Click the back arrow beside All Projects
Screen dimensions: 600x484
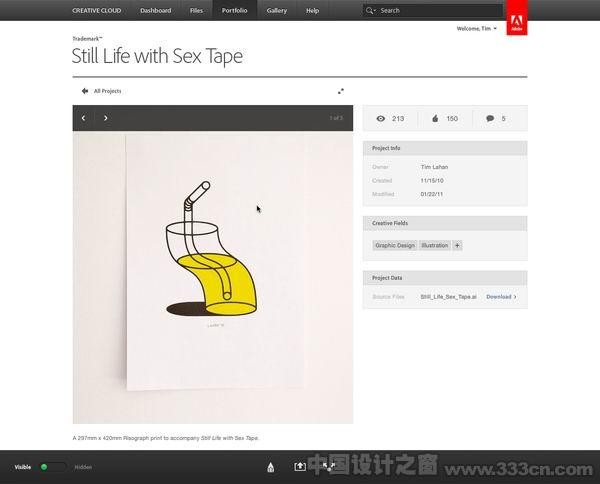[x=85, y=91]
